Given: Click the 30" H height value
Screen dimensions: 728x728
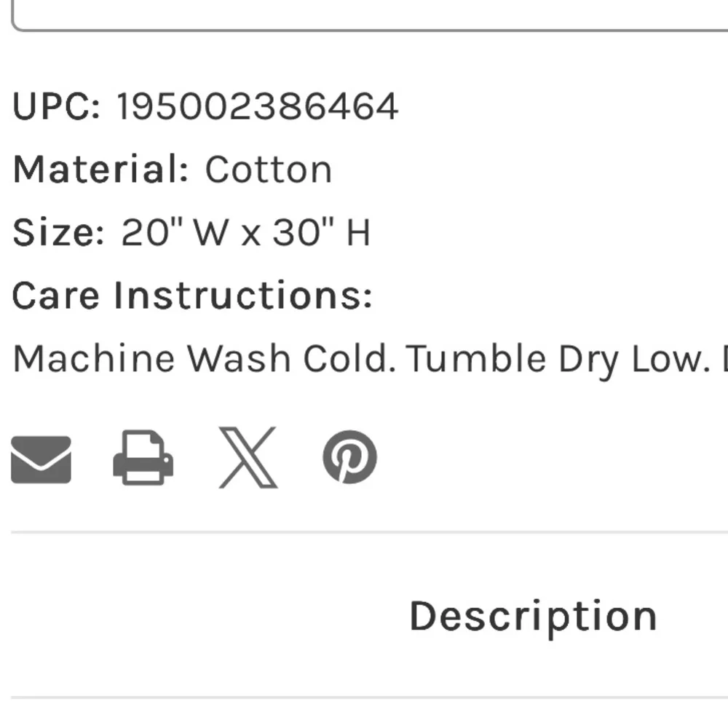Looking at the screenshot, I should (321, 232).
